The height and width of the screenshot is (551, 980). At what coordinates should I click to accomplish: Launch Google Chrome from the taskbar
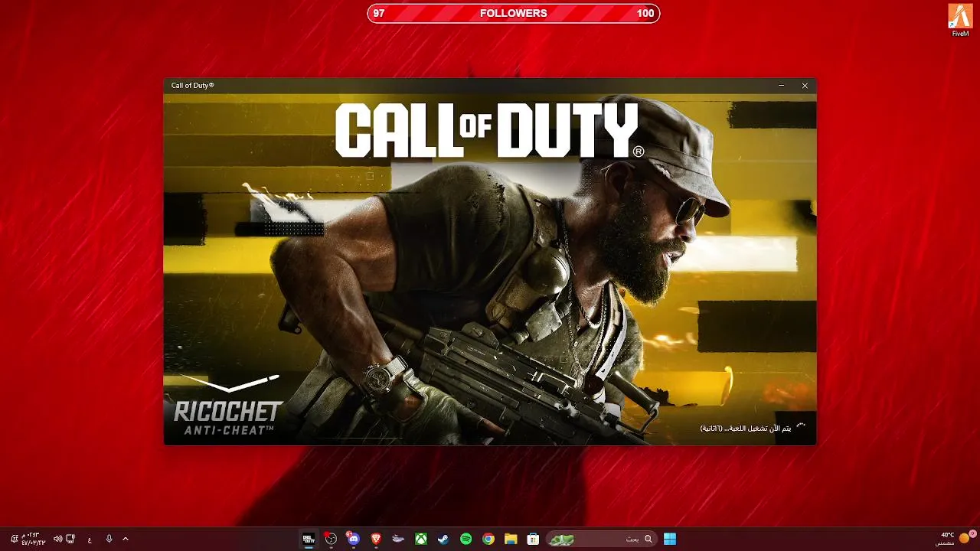pos(488,539)
